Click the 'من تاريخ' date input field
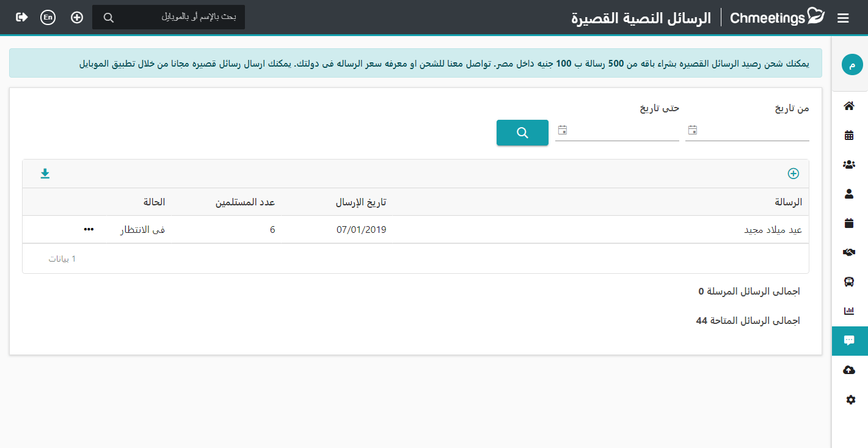The image size is (868, 448). click(x=747, y=130)
